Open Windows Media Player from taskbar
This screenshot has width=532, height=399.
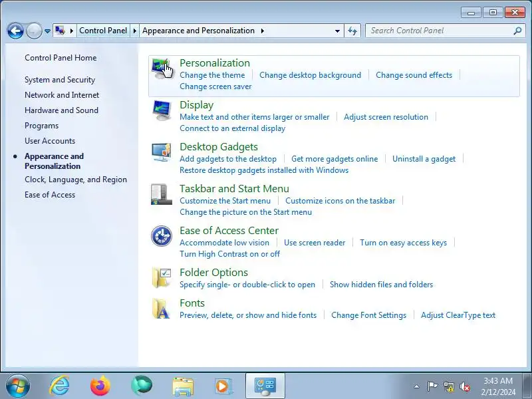pos(223,386)
